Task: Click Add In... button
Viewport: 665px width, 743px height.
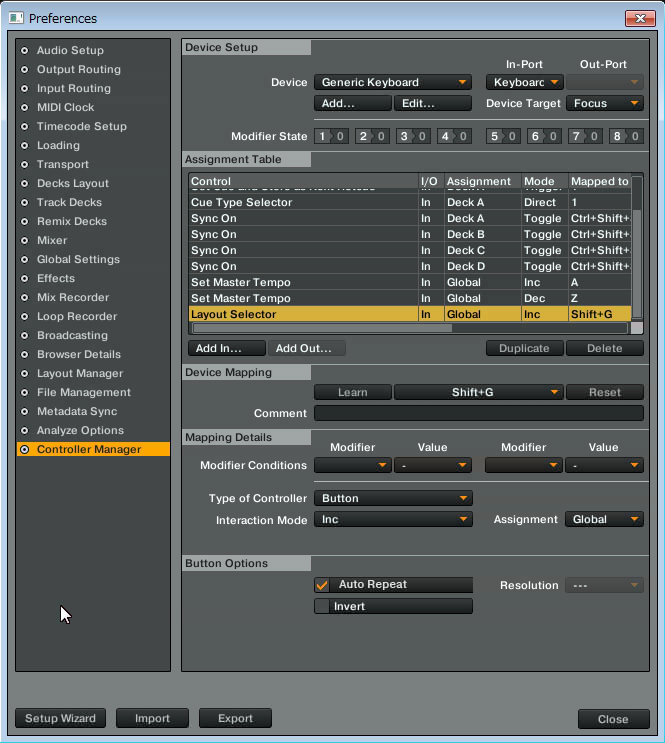Action: tap(227, 348)
